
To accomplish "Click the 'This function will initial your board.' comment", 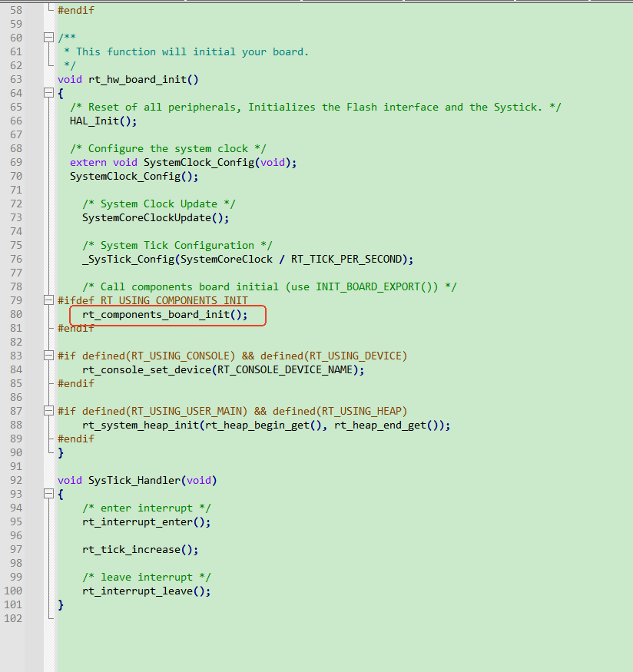I will point(186,52).
